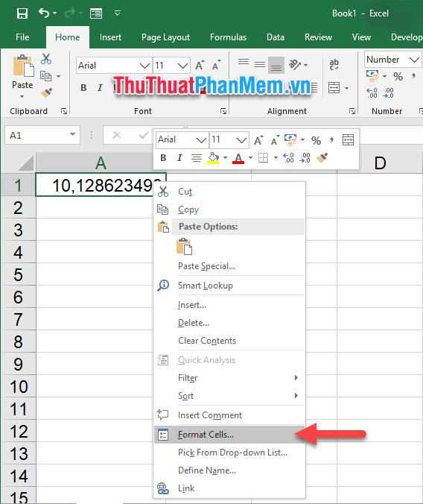Open the ribbon Font size dropdown
The height and width of the screenshot is (504, 423).
pos(182,66)
